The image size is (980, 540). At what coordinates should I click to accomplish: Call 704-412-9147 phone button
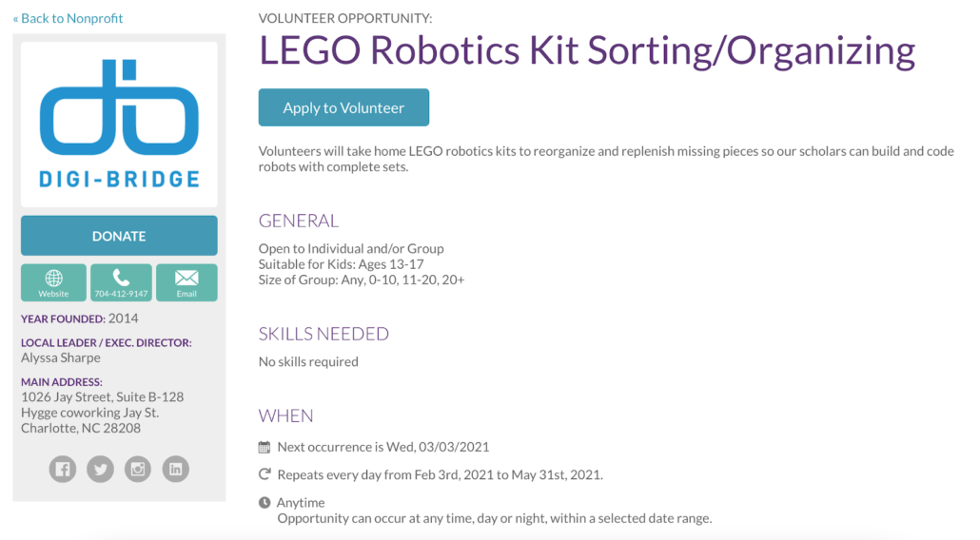pos(121,282)
